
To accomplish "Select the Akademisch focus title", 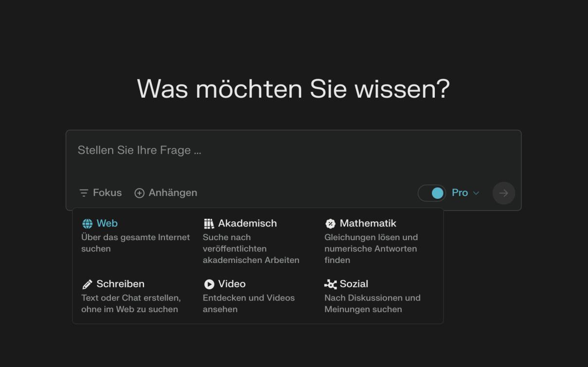I will (x=247, y=224).
